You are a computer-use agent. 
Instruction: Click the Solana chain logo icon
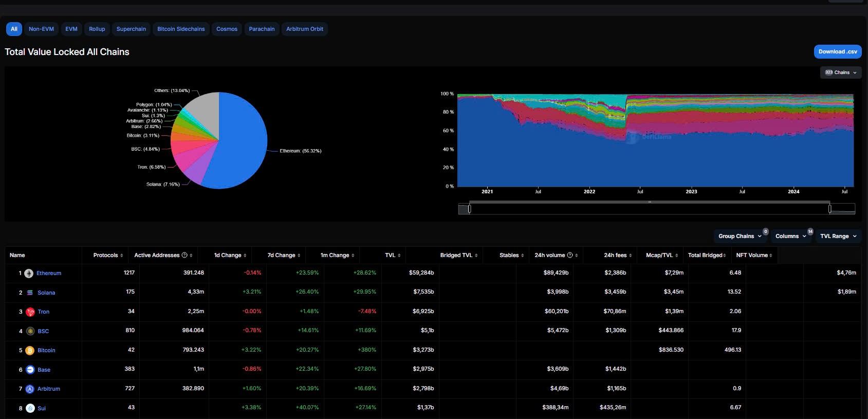30,293
